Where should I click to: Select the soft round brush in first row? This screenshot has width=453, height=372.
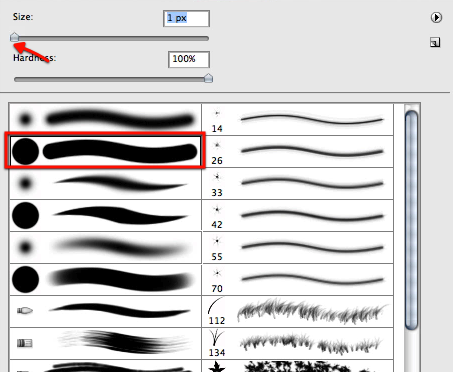[105, 119]
